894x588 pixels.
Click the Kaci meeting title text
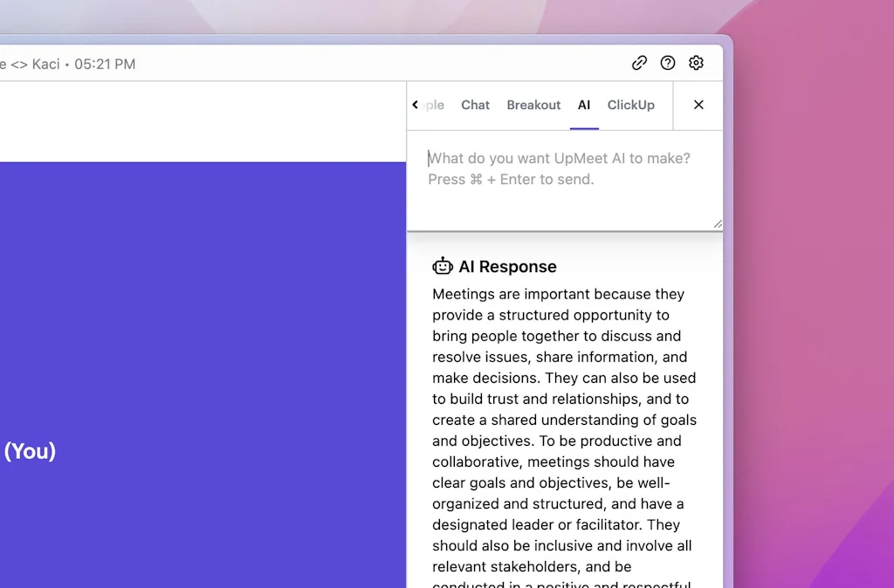45,63
